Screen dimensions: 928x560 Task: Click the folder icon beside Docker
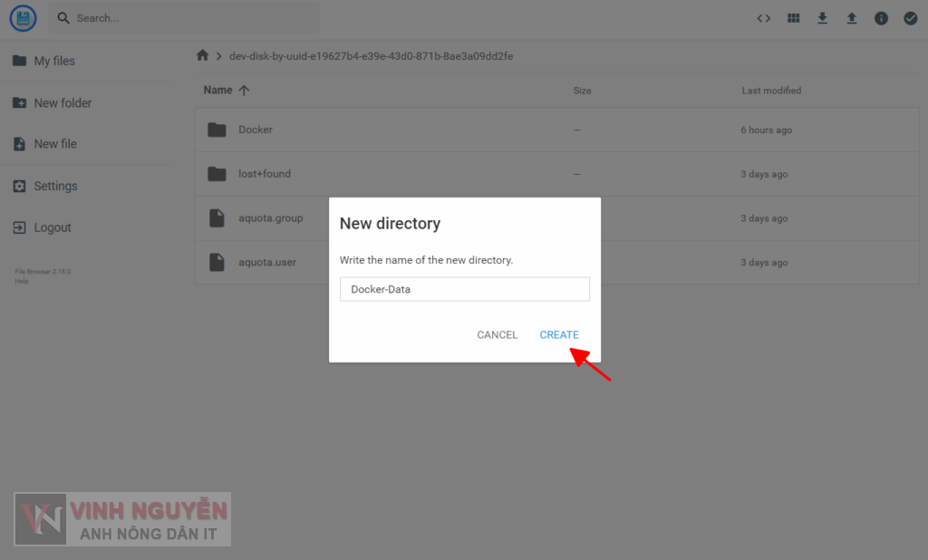(x=217, y=129)
